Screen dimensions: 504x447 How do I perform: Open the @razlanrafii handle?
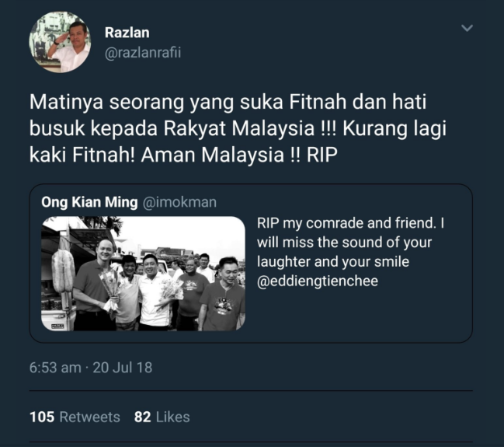(x=143, y=52)
